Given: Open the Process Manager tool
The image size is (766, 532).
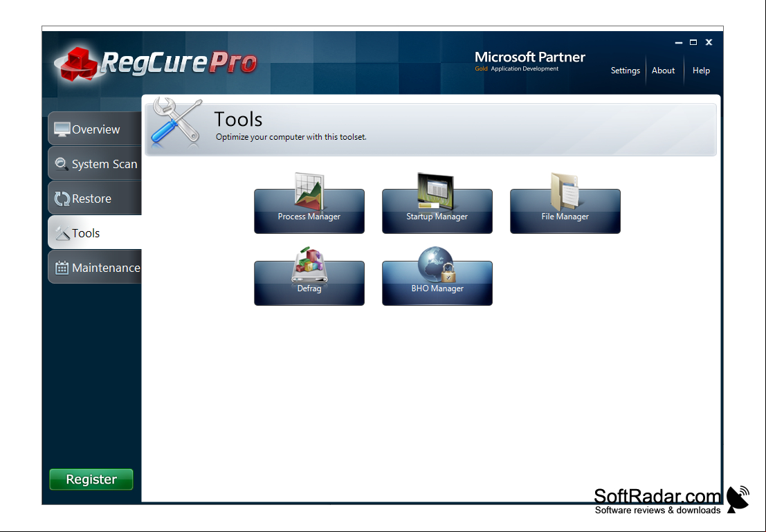Looking at the screenshot, I should click(x=309, y=211).
